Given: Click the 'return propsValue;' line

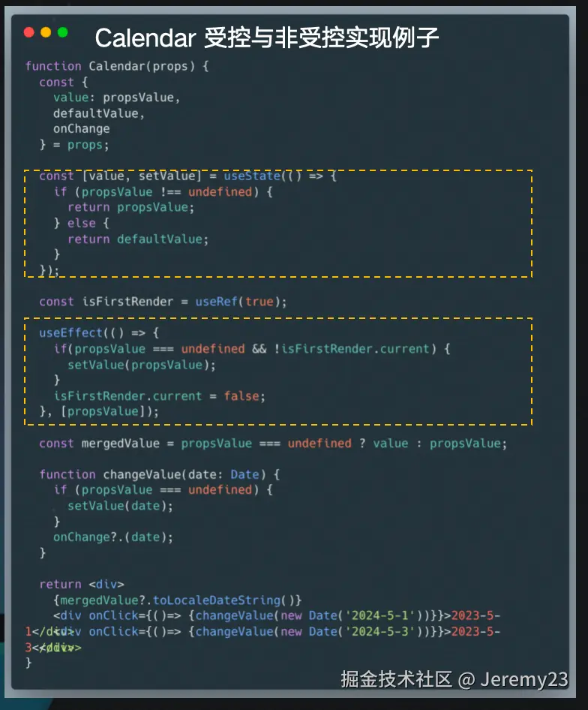Looking at the screenshot, I should [x=130, y=207].
